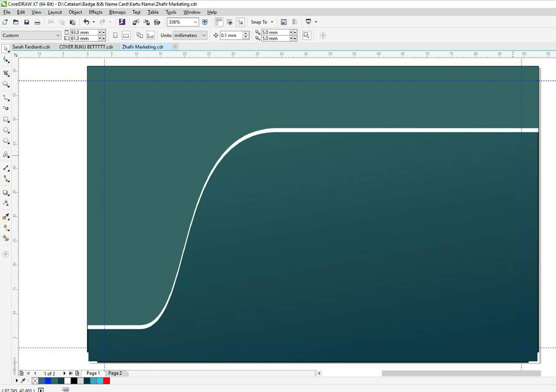Switch to Page 2 tab
The width and height of the screenshot is (556, 392).
point(115,373)
